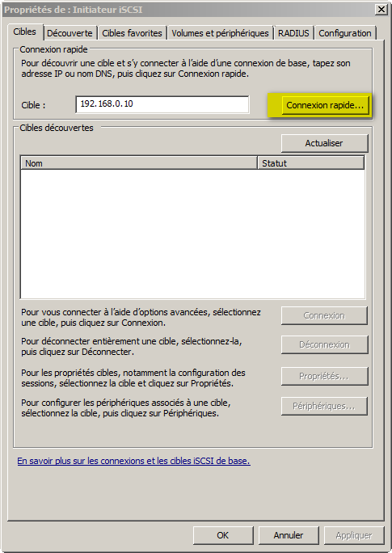Close the iSCSI initiator properties window

[x=381, y=10]
